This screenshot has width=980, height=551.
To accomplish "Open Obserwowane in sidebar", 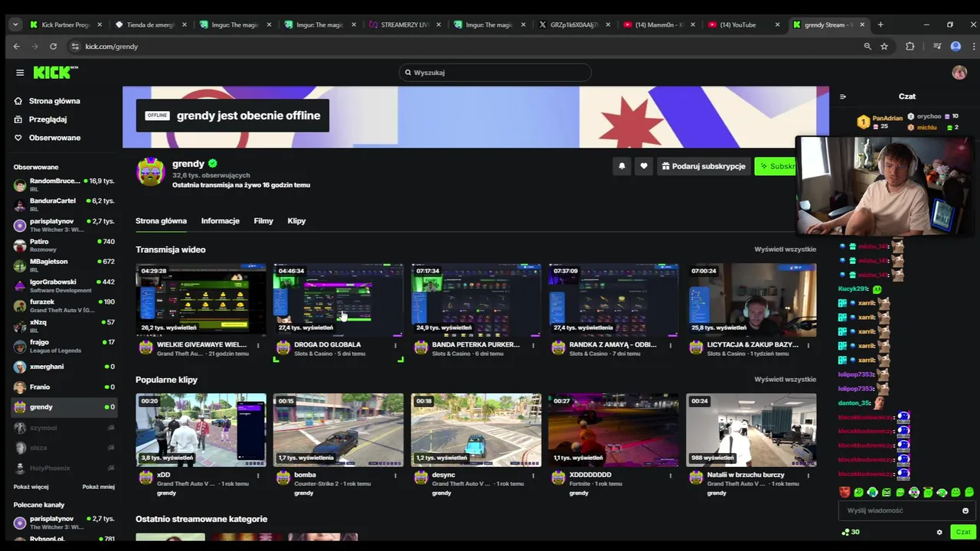I will [54, 138].
